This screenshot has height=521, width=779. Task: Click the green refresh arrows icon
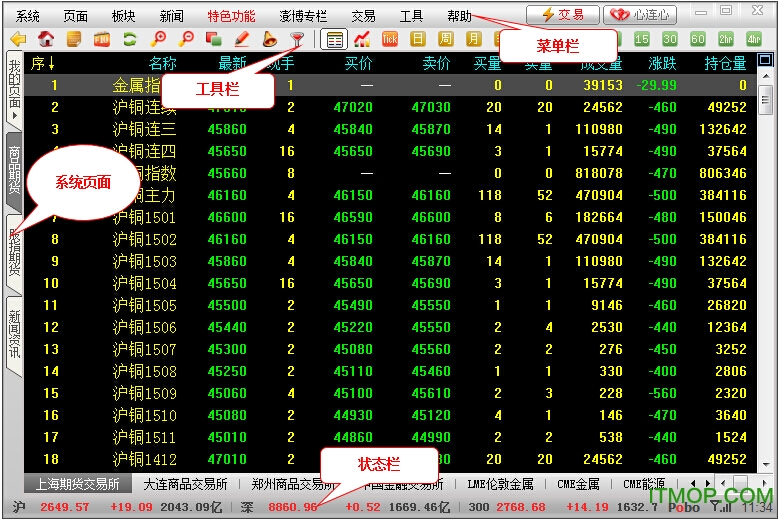pos(130,40)
